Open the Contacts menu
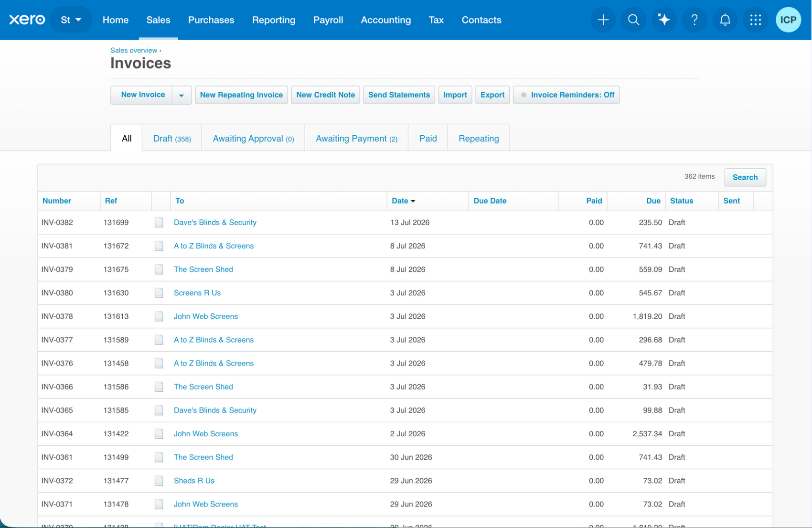Screen dimensions: 812x528 point(481,20)
